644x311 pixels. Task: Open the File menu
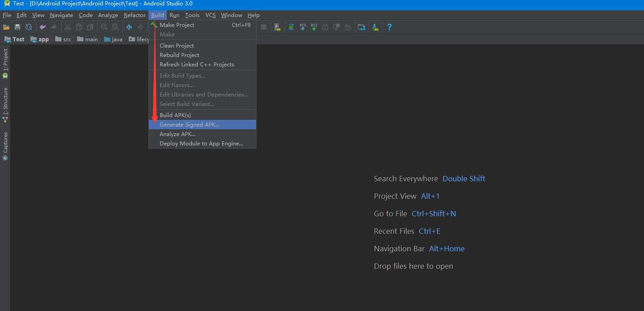coord(7,15)
